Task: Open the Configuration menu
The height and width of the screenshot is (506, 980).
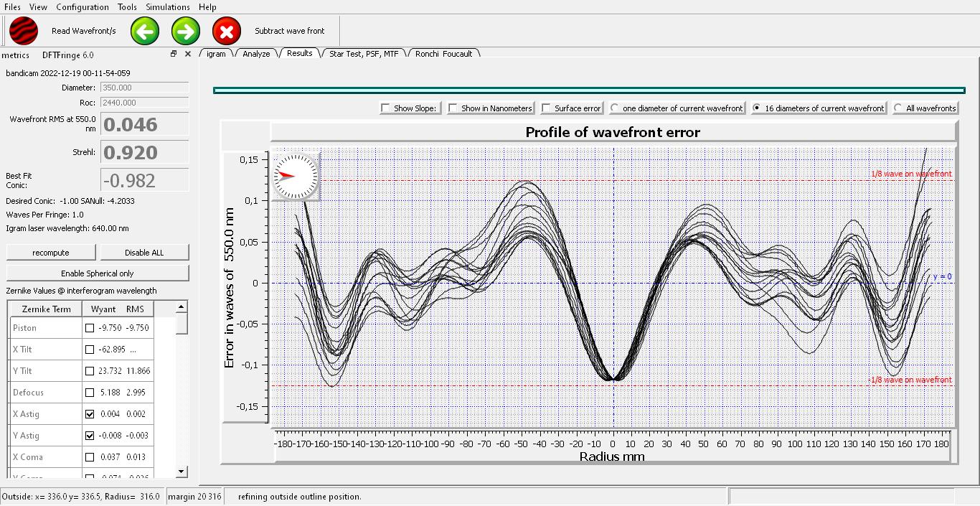Action: (x=83, y=6)
